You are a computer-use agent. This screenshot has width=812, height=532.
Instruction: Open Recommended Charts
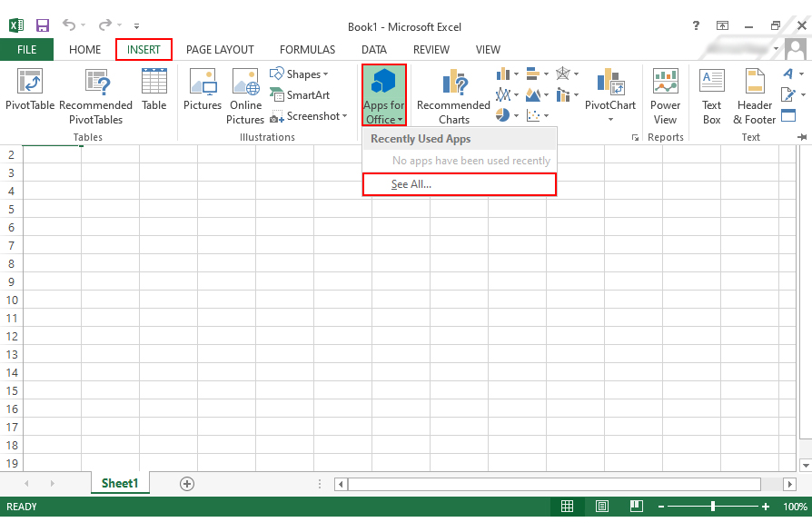[x=453, y=97]
